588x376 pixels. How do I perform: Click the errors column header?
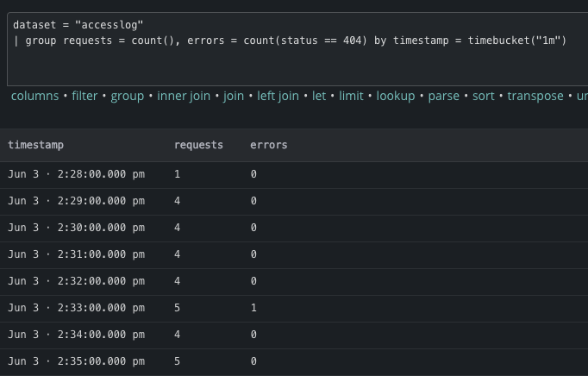[x=269, y=145]
